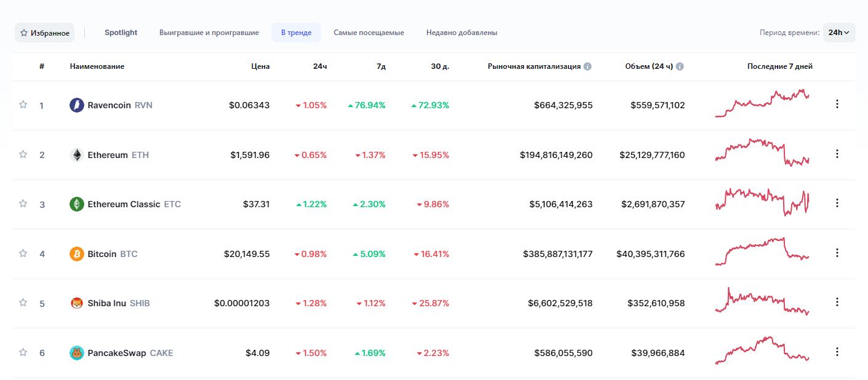Open three-dot menu for Shiba Inu row
868x380 pixels.
pos(837,302)
